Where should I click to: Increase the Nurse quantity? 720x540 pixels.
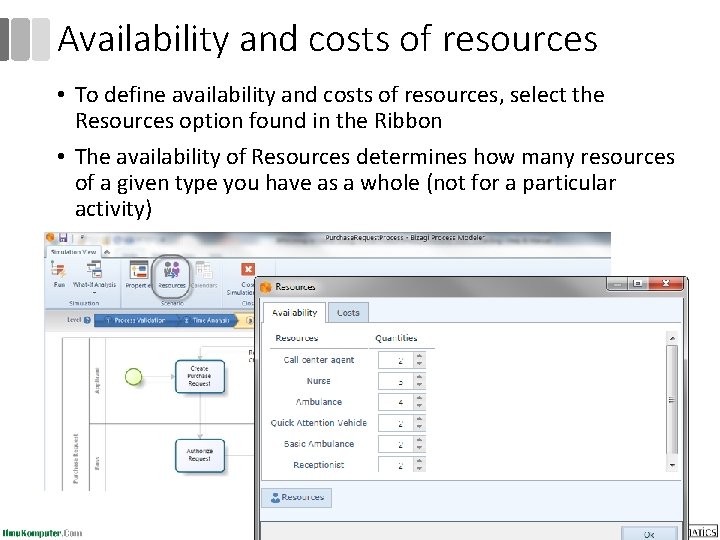pyautogui.click(x=419, y=377)
